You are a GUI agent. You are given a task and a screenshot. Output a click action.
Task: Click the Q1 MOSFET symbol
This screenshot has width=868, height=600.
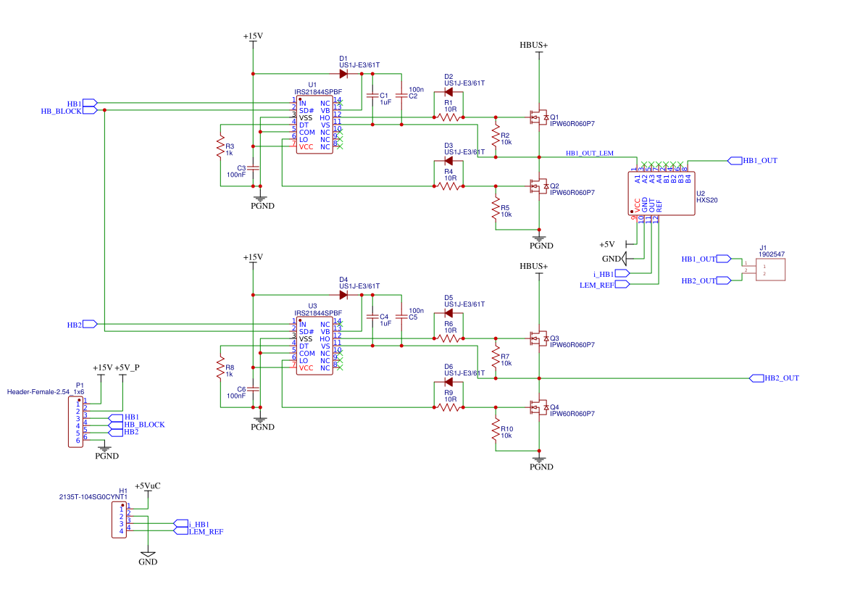point(538,117)
